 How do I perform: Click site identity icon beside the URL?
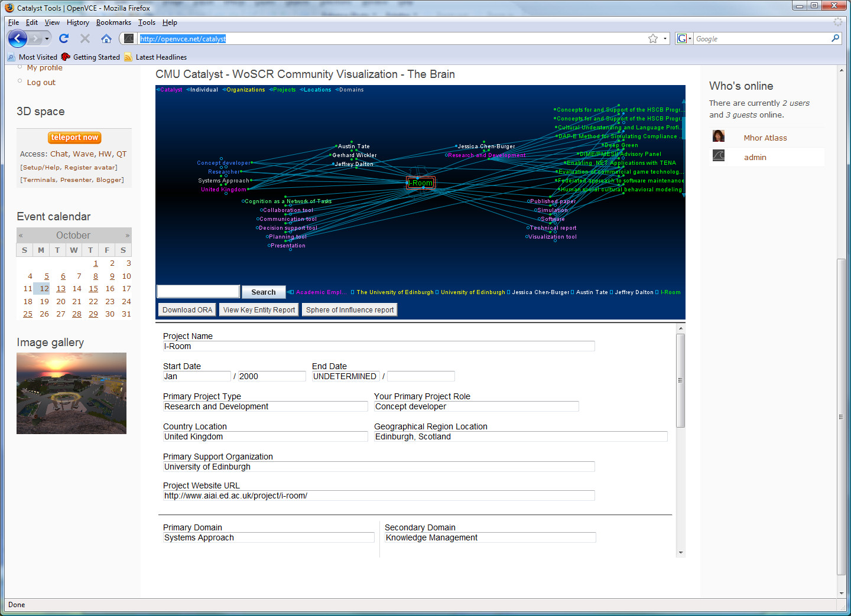tap(128, 38)
